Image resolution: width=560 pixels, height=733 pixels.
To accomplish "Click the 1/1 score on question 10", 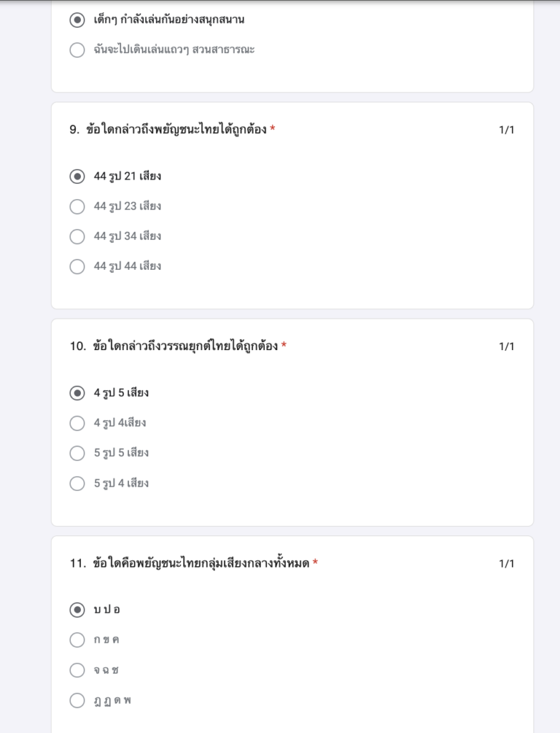I will [507, 346].
